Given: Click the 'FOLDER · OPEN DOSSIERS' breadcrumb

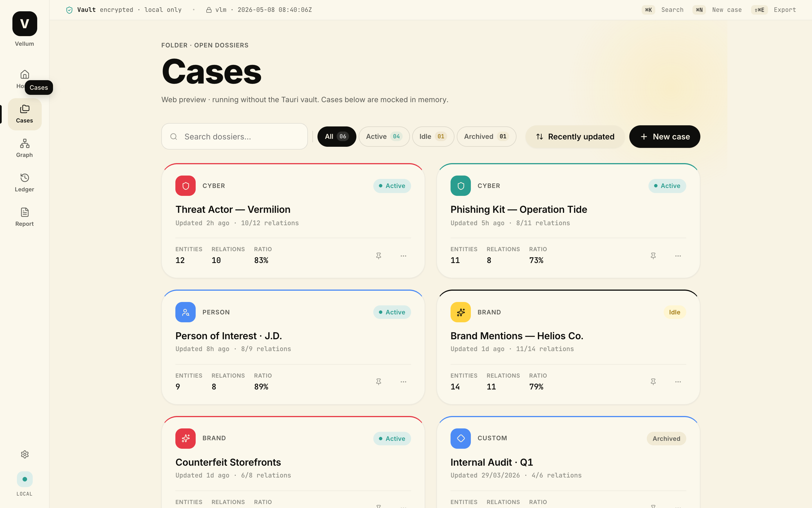Looking at the screenshot, I should (205, 45).
